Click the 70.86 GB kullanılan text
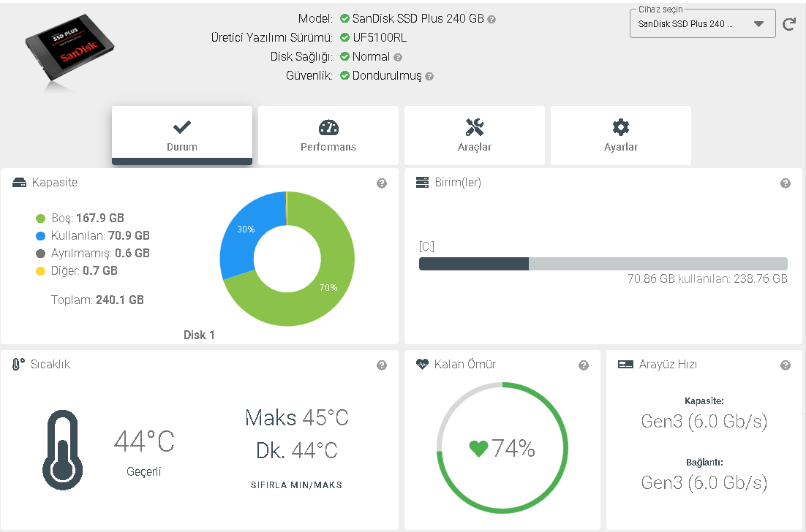Screen dimensions: 806x532 [x=707, y=279]
